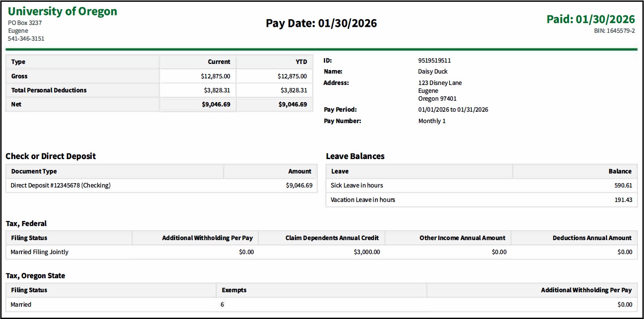Click the "Tax, Federal" section heading
The width and height of the screenshot is (644, 319).
coord(26,223)
